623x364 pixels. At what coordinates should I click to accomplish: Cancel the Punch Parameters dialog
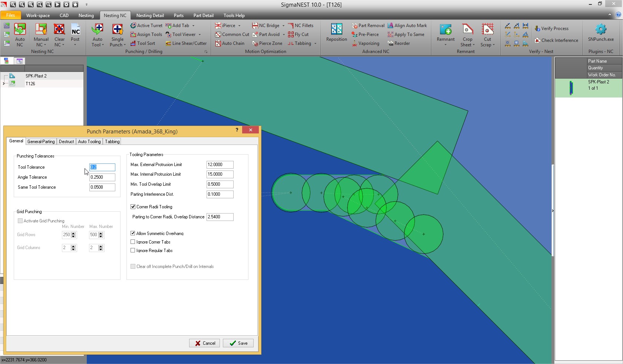(205, 343)
